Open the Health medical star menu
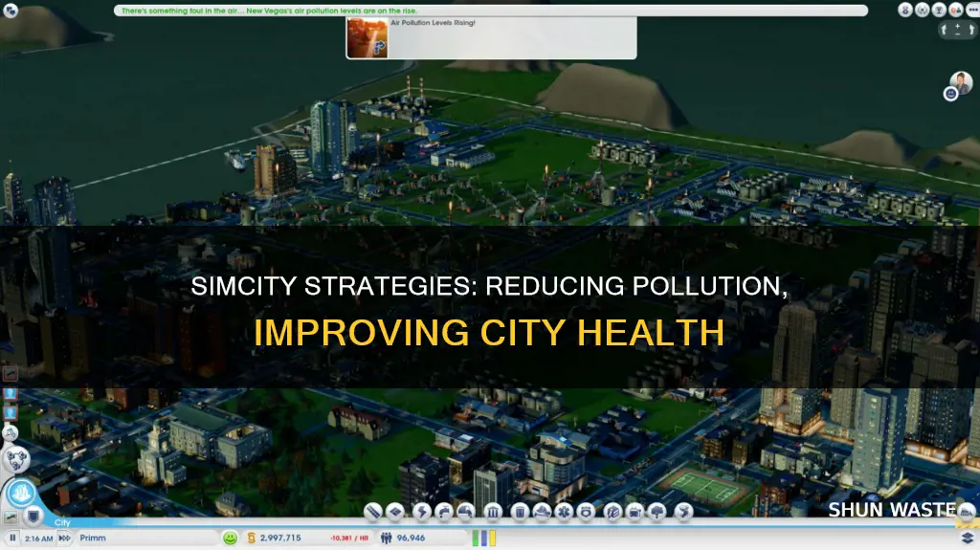The width and height of the screenshot is (980, 550). pos(564,512)
